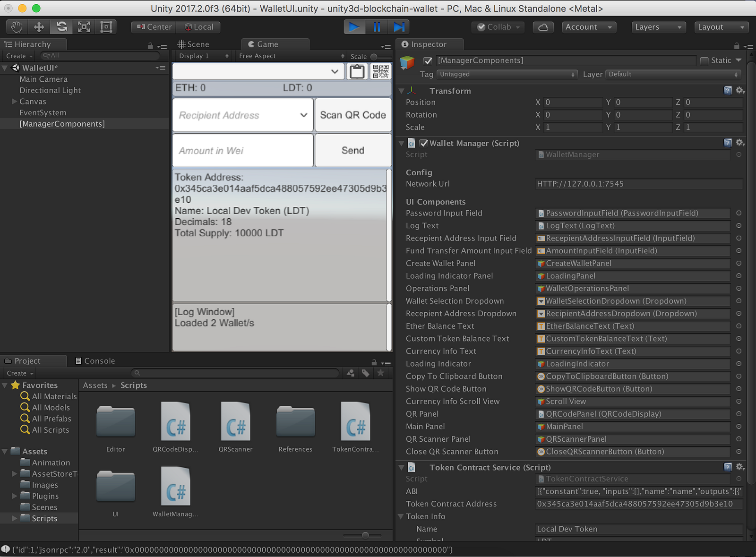Open the Free Aspect dropdown

click(x=291, y=56)
